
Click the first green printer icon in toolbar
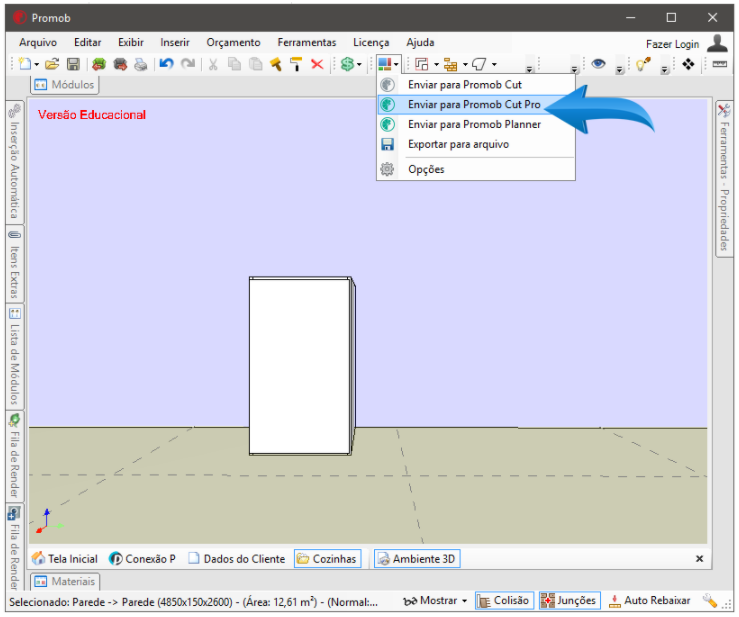[x=99, y=64]
